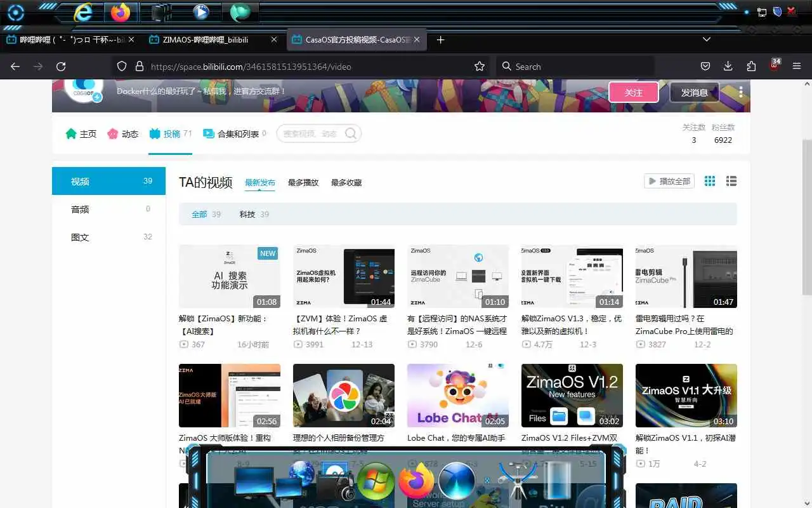Open the 关注数 following count

click(x=694, y=133)
